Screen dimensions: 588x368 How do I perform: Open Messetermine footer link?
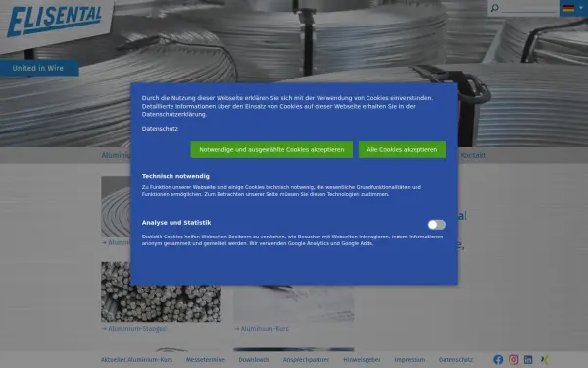coord(206,360)
